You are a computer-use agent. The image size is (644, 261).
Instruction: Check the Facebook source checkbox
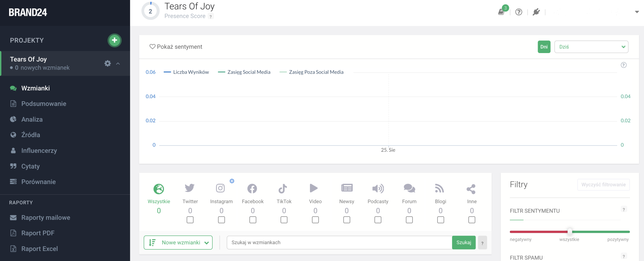pos(253,220)
